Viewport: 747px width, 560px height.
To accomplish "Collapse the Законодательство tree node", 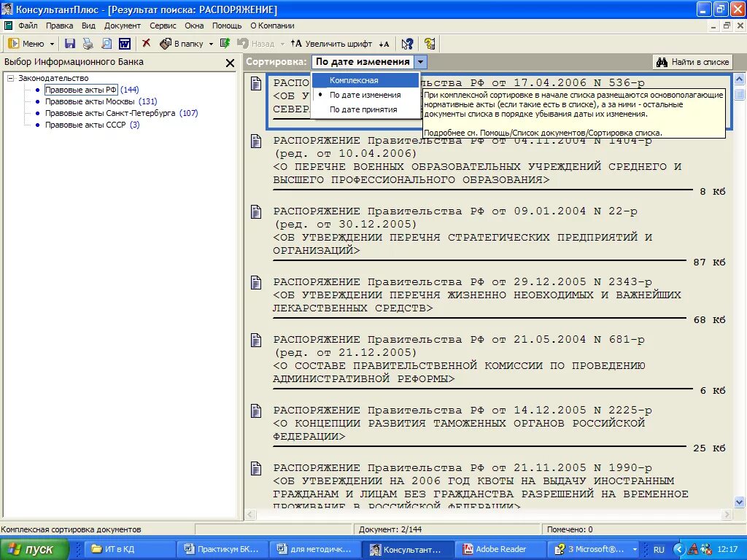I will tap(10, 78).
